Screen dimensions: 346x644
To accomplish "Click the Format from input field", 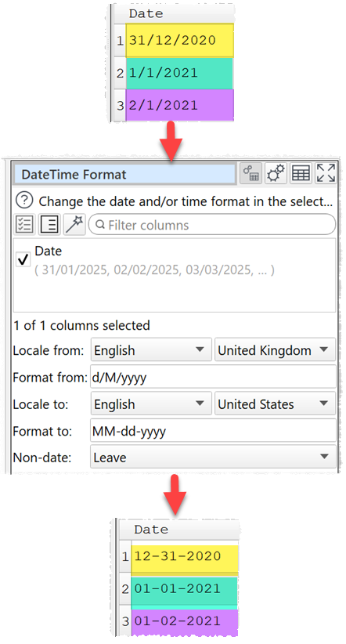I will pos(213,377).
